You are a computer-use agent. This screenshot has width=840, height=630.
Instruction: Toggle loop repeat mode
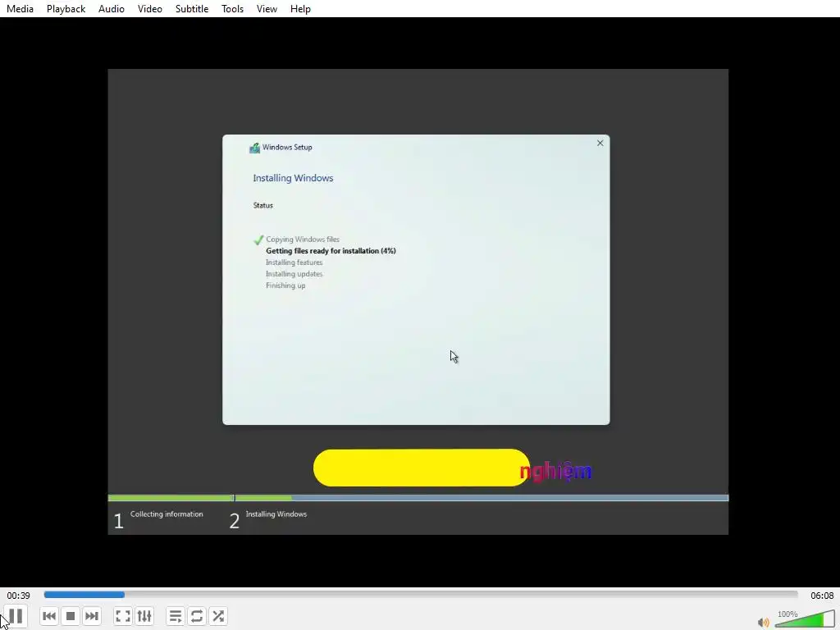197,616
